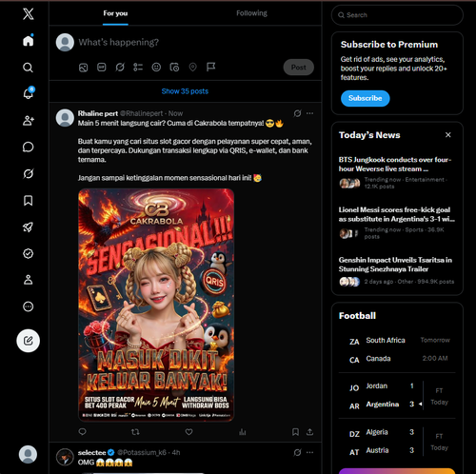Like the Rhaline pert post

point(189,432)
